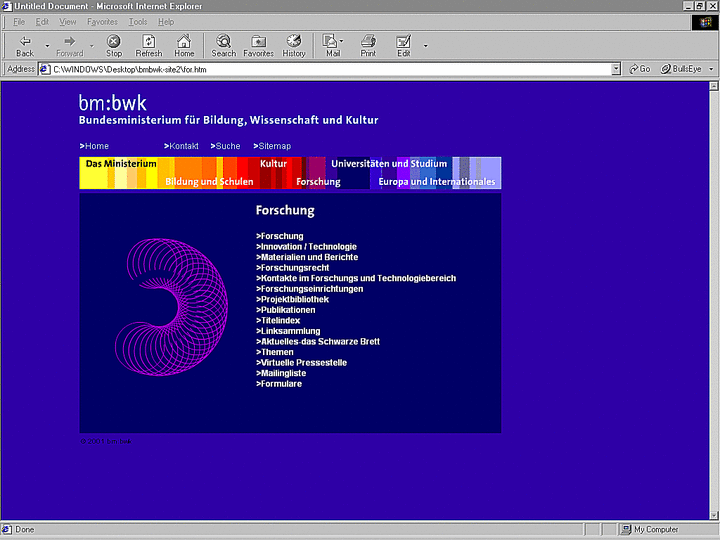This screenshot has width=720, height=540.
Task: Open the View menu
Action: point(68,22)
